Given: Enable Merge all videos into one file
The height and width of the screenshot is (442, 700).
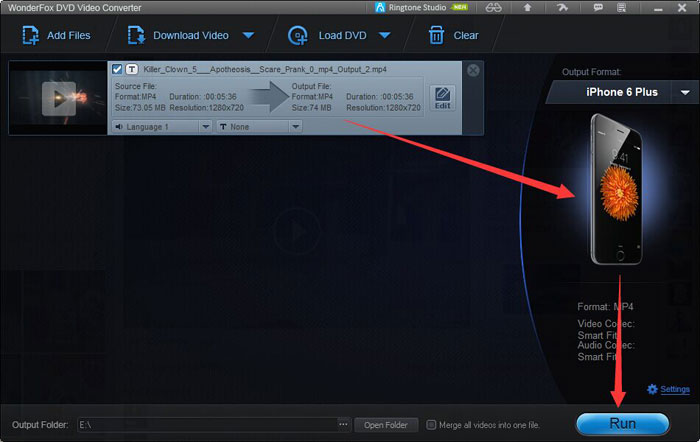Looking at the screenshot, I should [431, 425].
